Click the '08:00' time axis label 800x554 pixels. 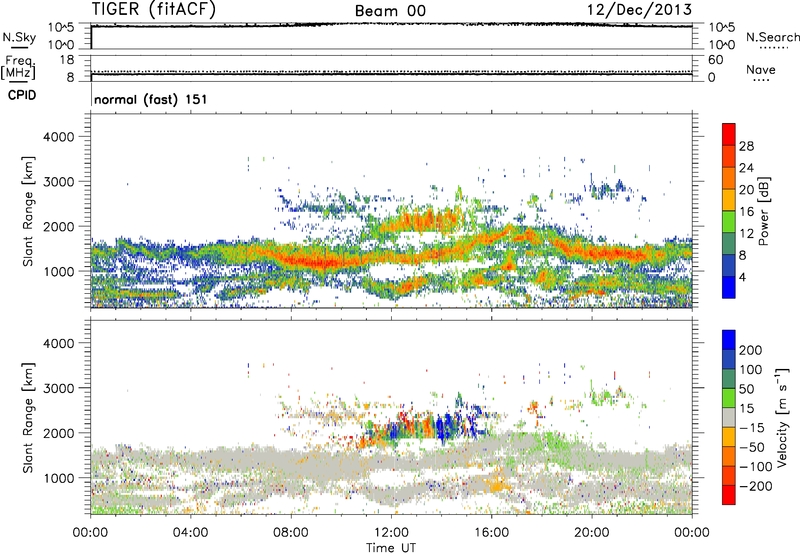tap(291, 532)
